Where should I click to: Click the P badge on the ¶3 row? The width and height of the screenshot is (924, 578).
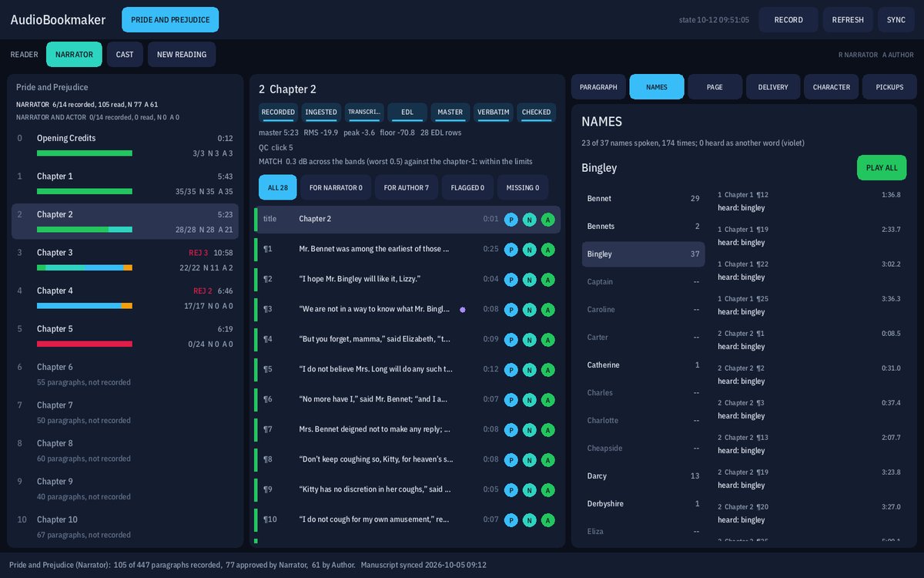[511, 310]
